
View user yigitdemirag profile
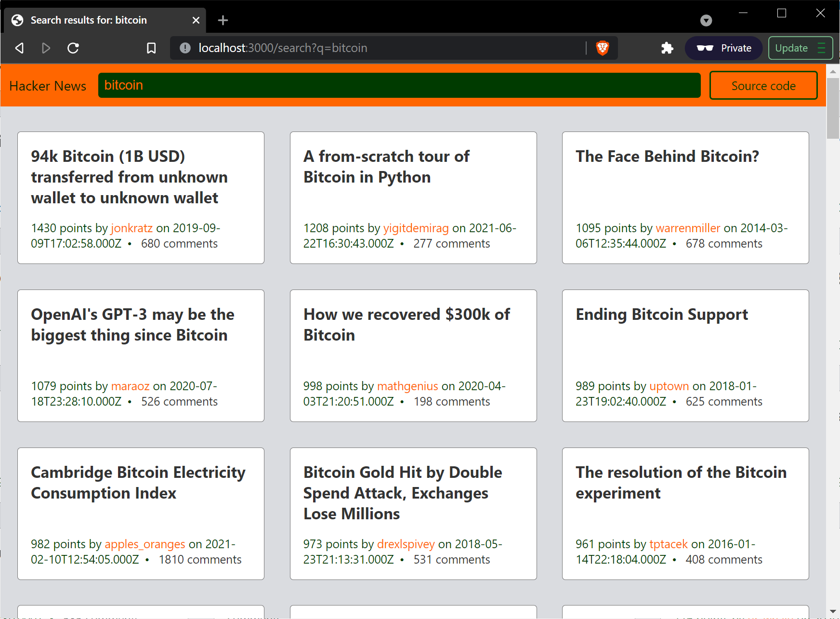[x=416, y=228]
